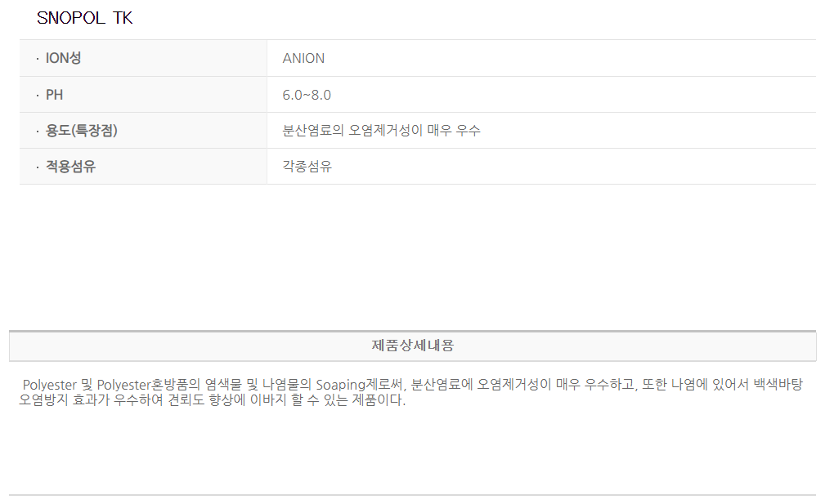Click the SNOPOL TK product title
This screenshot has width=825, height=504.
(84, 18)
